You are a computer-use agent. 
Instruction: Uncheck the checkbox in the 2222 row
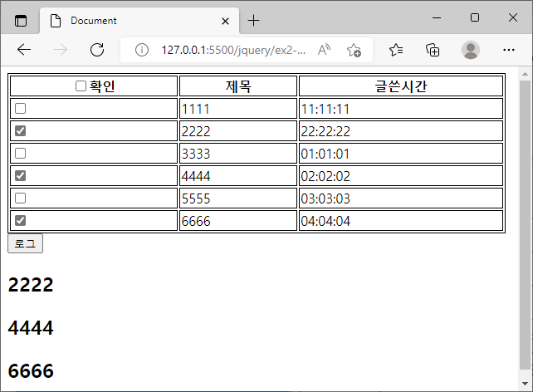pos(21,131)
